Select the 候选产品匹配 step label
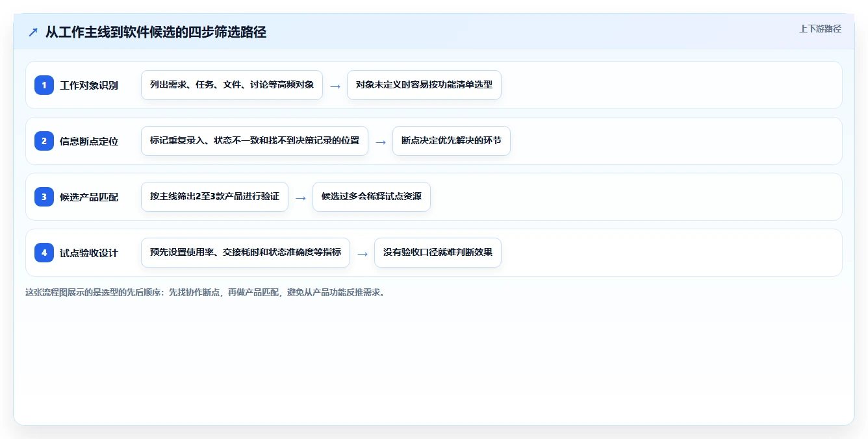The height and width of the screenshot is (439, 868). (x=89, y=197)
